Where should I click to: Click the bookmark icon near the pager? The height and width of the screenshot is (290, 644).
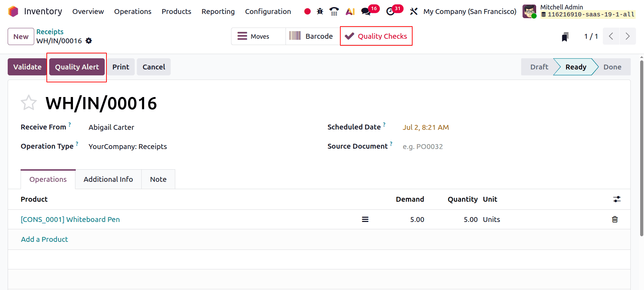pyautogui.click(x=565, y=36)
